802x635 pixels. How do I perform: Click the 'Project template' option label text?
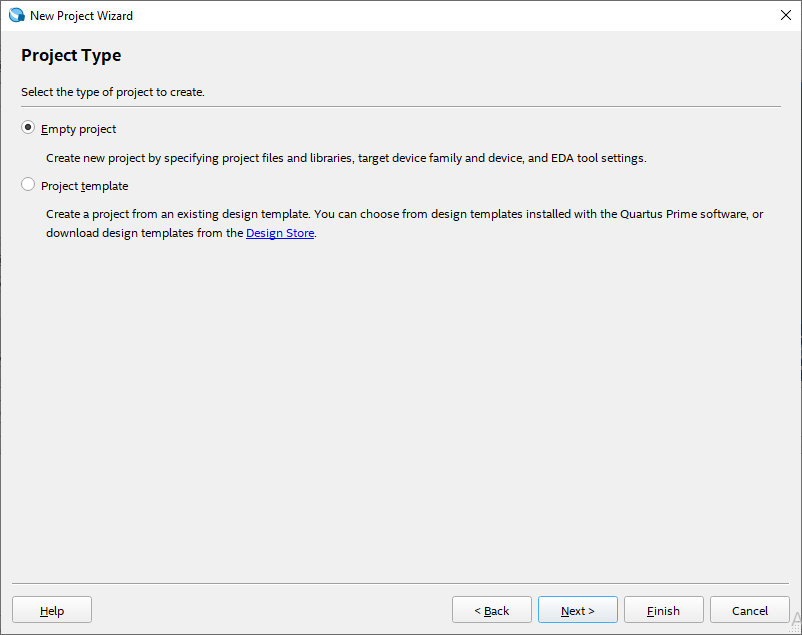[84, 186]
